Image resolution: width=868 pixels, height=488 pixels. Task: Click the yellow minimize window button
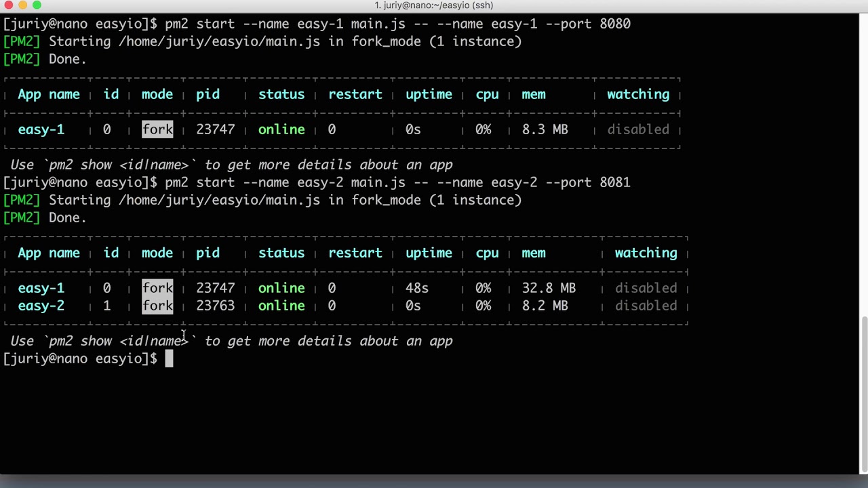[x=22, y=5]
